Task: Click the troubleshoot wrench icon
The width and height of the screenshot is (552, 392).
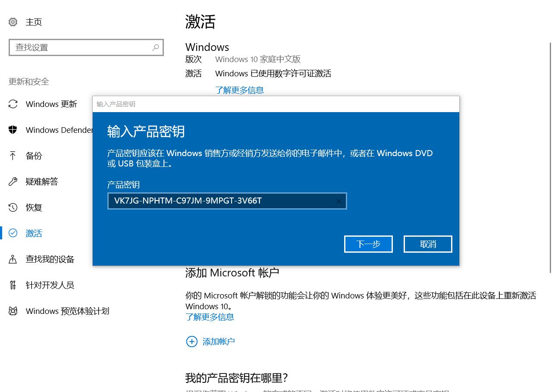Action: (13, 182)
